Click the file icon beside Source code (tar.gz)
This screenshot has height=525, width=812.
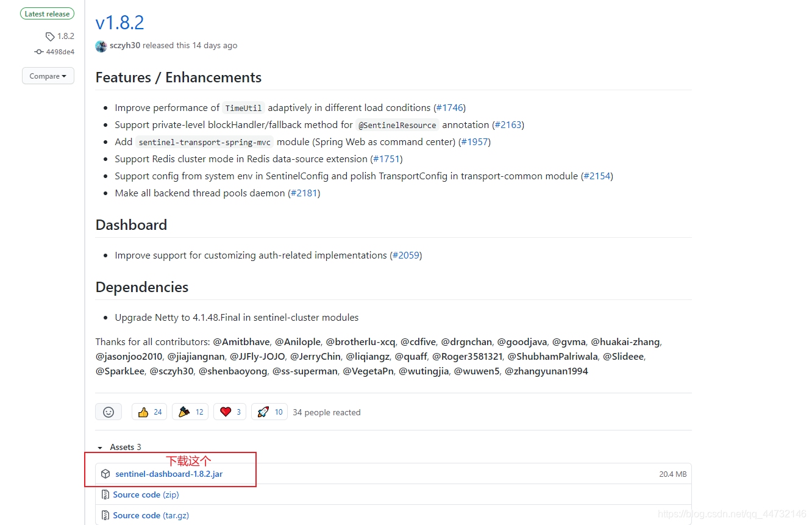point(105,515)
